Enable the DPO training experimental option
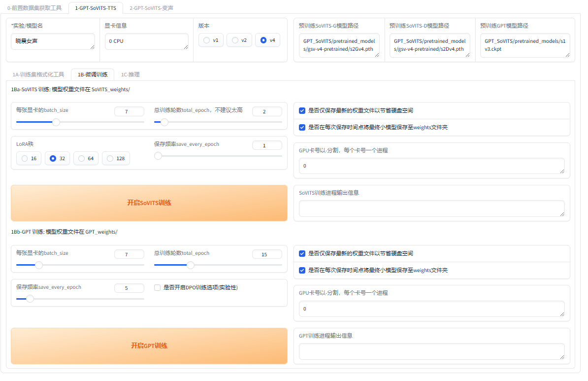The image size is (588, 381). (x=157, y=287)
